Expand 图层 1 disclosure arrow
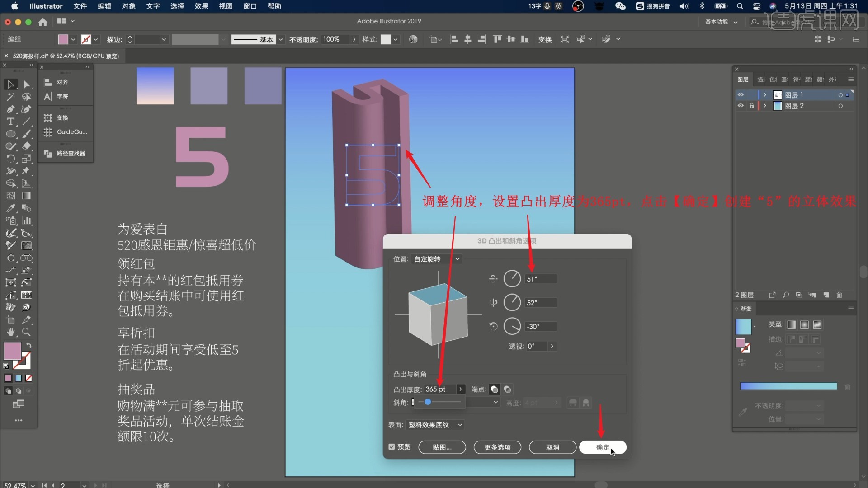868x488 pixels. coord(765,95)
